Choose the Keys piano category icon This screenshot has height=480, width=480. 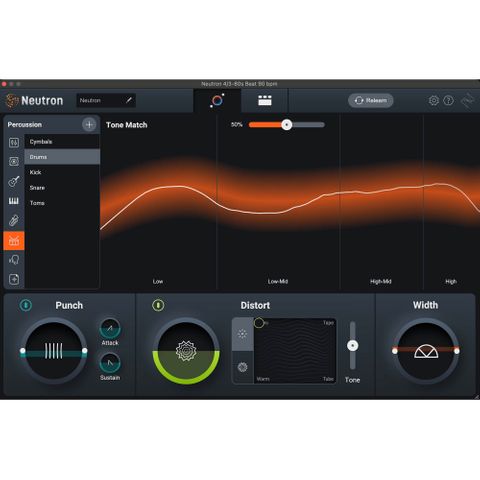pos(14,201)
